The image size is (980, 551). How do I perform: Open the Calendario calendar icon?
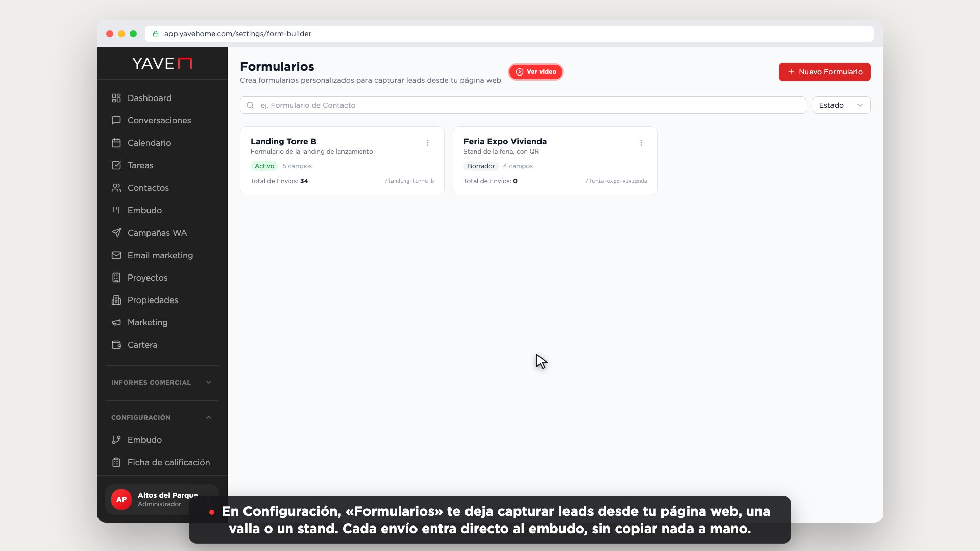point(116,143)
